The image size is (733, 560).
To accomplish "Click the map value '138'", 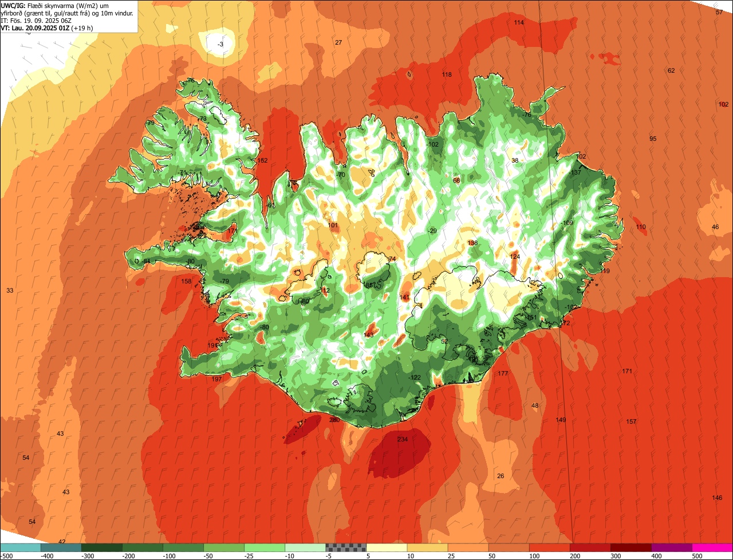I will [472, 243].
